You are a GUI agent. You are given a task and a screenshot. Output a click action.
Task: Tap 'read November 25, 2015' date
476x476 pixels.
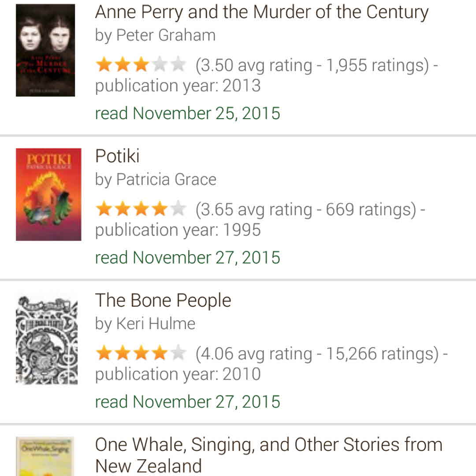coord(188,113)
